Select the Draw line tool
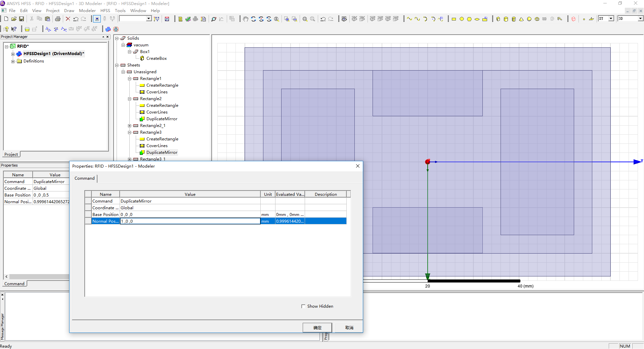Image resolution: width=644 pixels, height=349 pixels. (x=410, y=19)
